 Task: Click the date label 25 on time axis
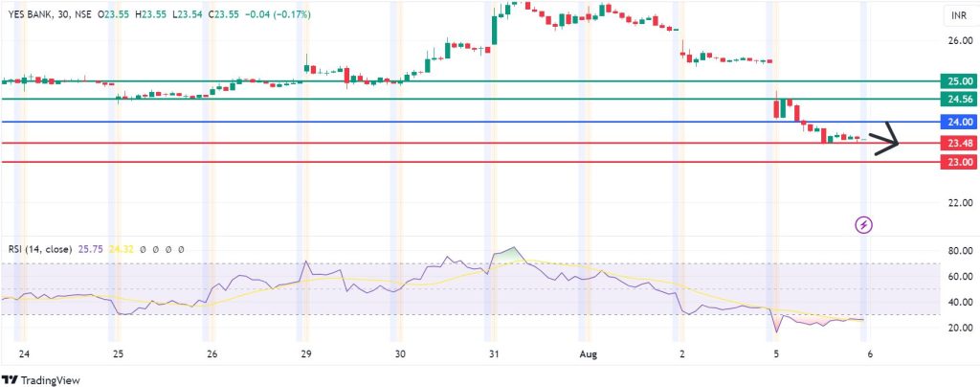coord(118,353)
